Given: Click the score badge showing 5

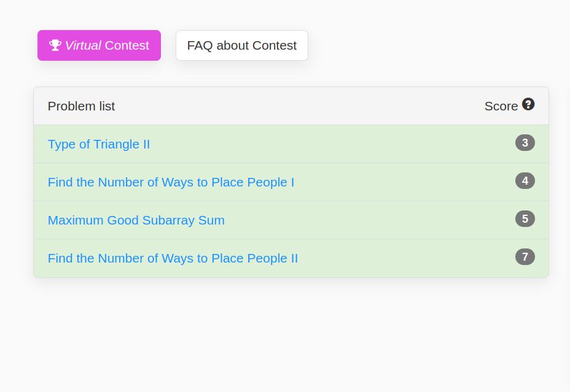Looking at the screenshot, I should click(525, 219).
